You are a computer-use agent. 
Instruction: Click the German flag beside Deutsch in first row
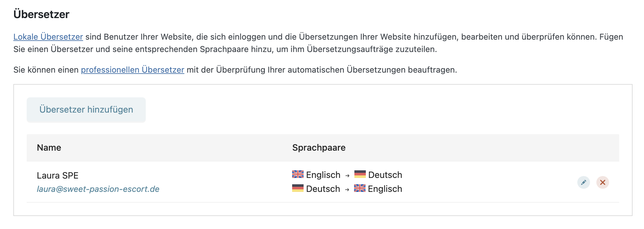(x=360, y=174)
